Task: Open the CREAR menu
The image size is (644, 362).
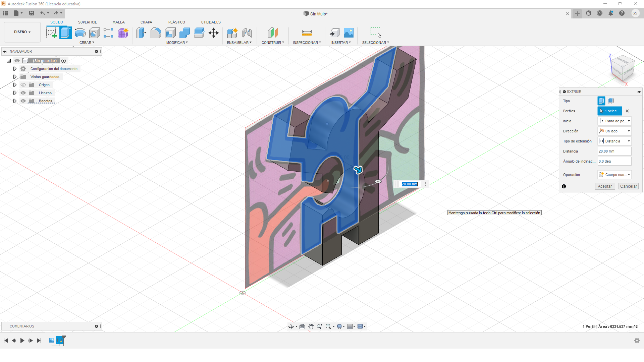Action: coord(87,43)
